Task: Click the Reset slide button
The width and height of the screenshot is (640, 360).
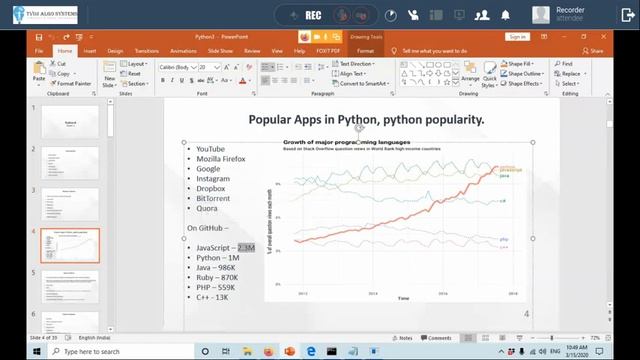Action: (x=131, y=73)
